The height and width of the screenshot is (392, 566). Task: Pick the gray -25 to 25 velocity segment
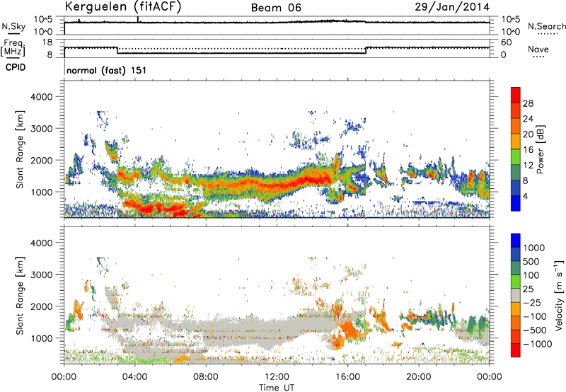click(x=516, y=295)
